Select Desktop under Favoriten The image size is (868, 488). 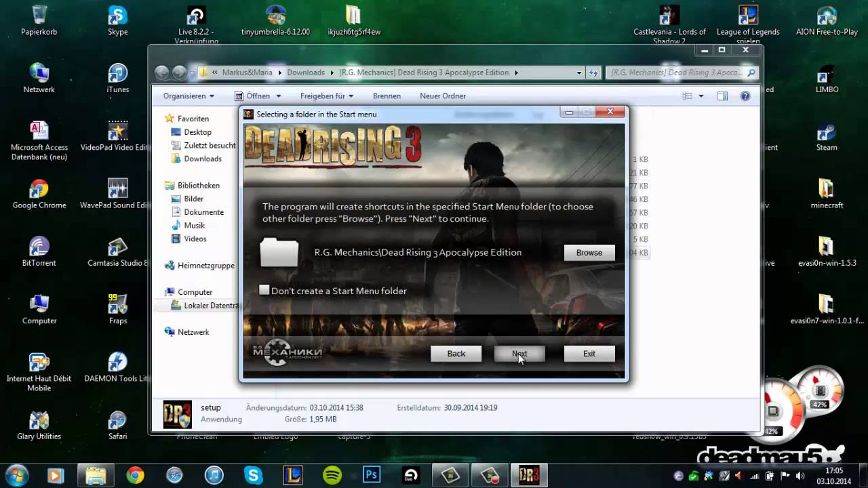click(x=197, y=132)
